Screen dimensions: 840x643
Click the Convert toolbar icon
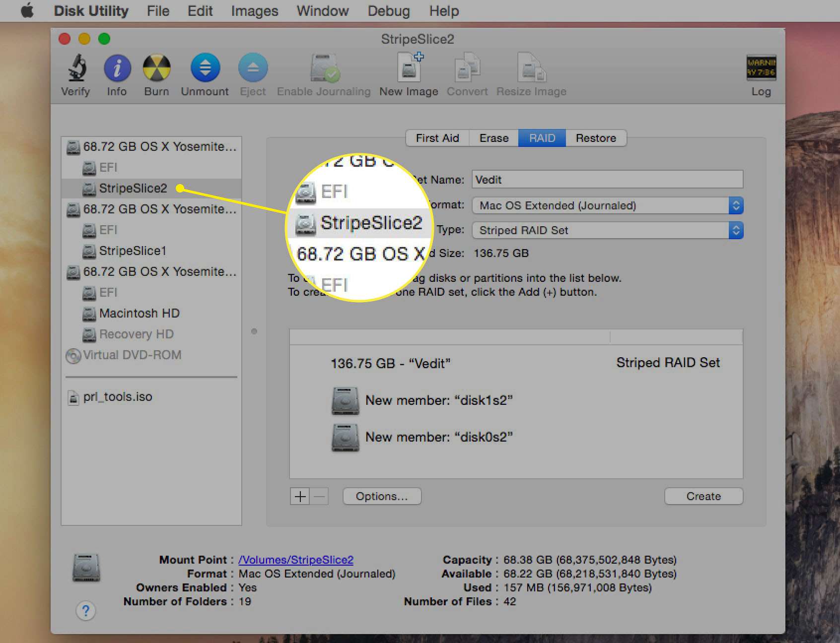[467, 67]
